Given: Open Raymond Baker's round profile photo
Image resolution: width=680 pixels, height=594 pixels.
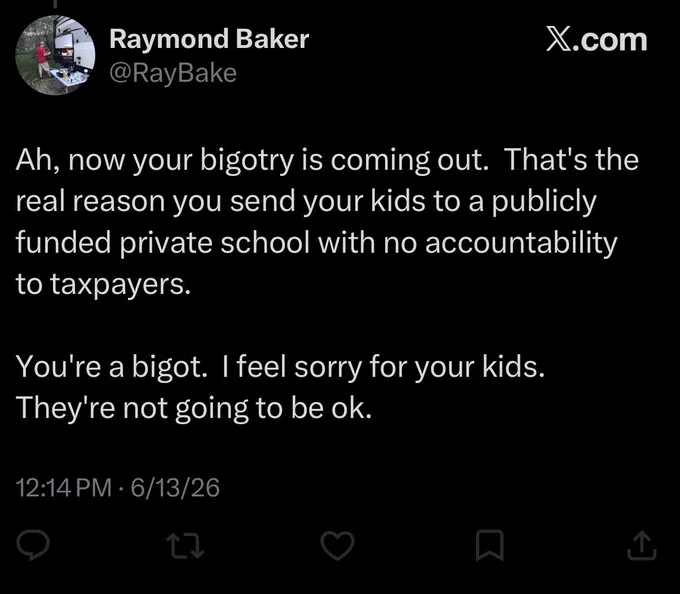Looking at the screenshot, I should (55, 55).
